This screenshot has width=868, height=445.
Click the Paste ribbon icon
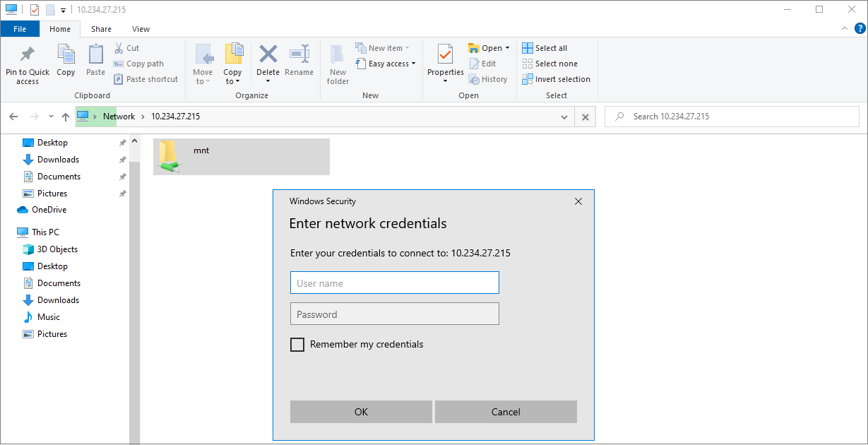[95, 54]
